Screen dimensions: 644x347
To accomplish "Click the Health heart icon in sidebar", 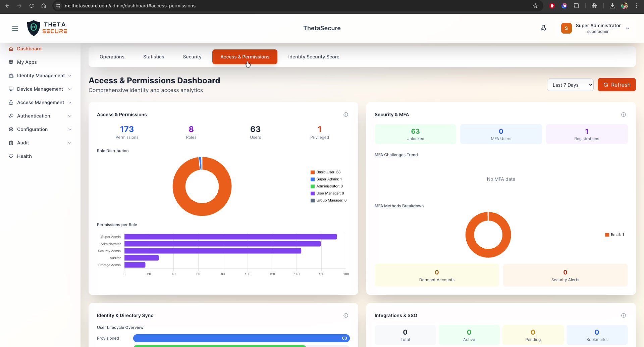I will [11, 156].
